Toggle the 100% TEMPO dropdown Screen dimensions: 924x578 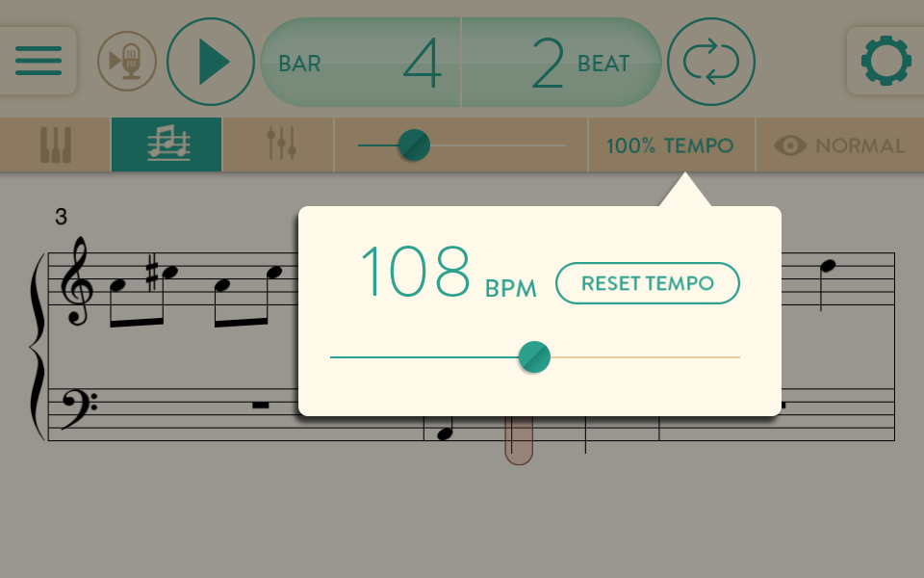(x=671, y=145)
